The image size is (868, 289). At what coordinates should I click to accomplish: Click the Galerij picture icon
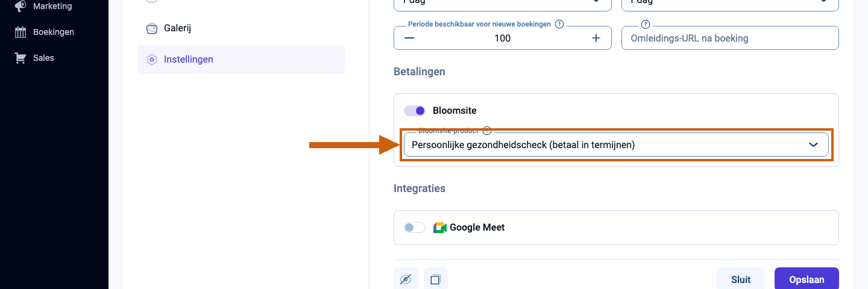click(152, 28)
